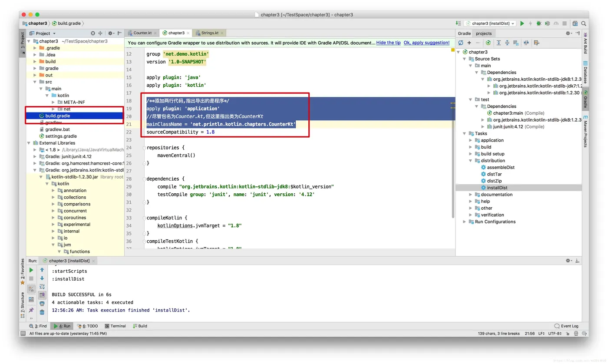Click the editor vertical scrollbar
Image resolution: width=608 pixels, height=364 pixels.
[x=453, y=132]
